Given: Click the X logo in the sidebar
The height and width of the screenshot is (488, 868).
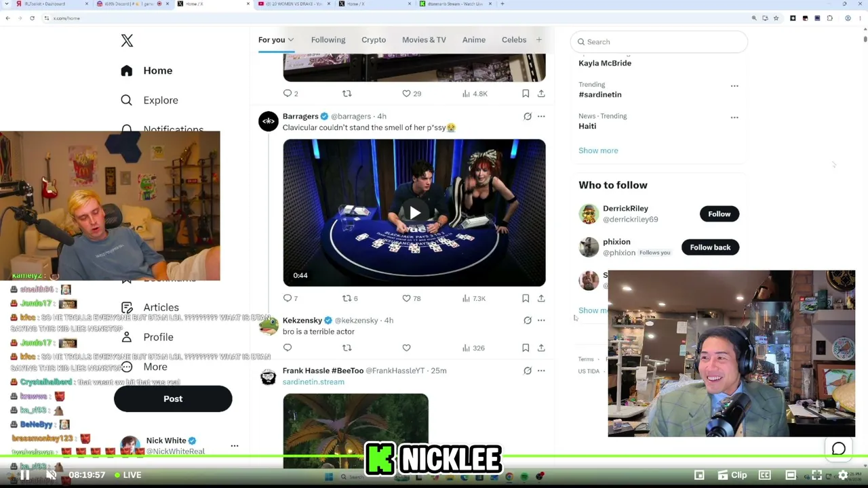Looking at the screenshot, I should click(127, 41).
